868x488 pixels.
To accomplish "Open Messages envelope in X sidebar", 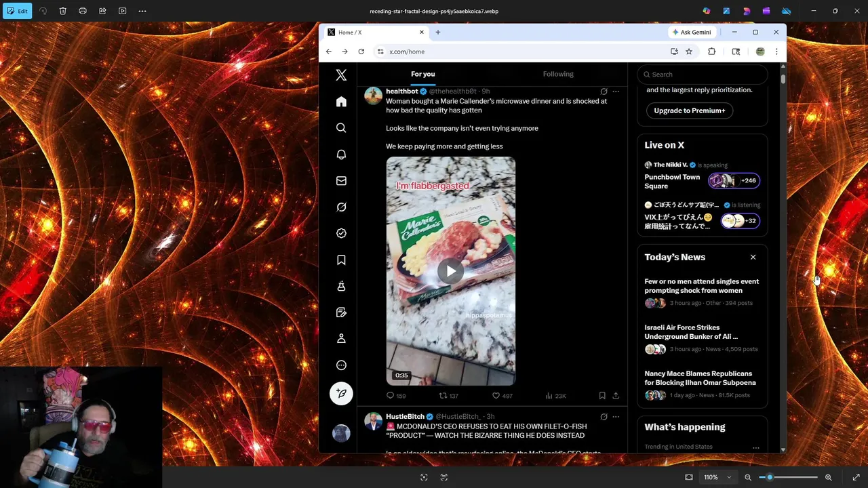I will 341,181.
